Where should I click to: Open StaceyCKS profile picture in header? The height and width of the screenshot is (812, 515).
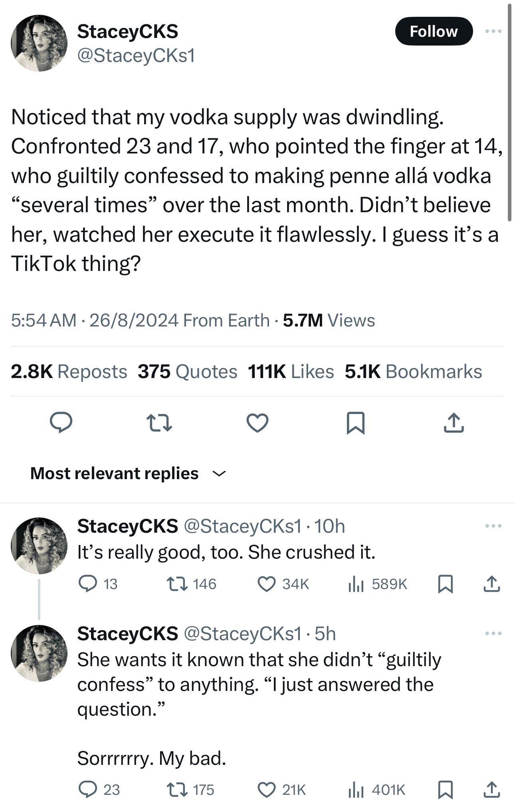click(x=39, y=43)
